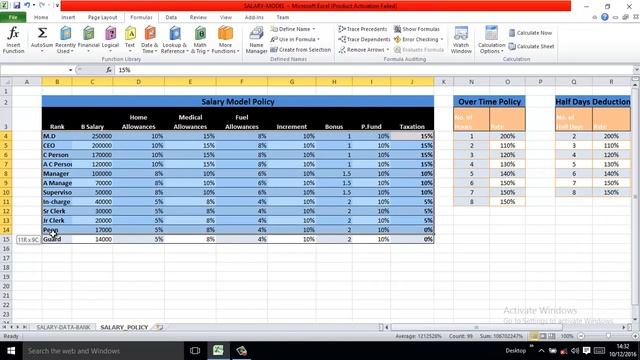Expand the Use in Formula dropdown
The height and width of the screenshot is (360, 640).
318,39
